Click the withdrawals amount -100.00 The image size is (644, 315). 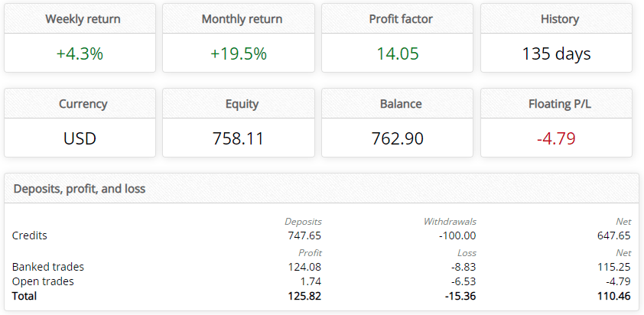pos(456,235)
